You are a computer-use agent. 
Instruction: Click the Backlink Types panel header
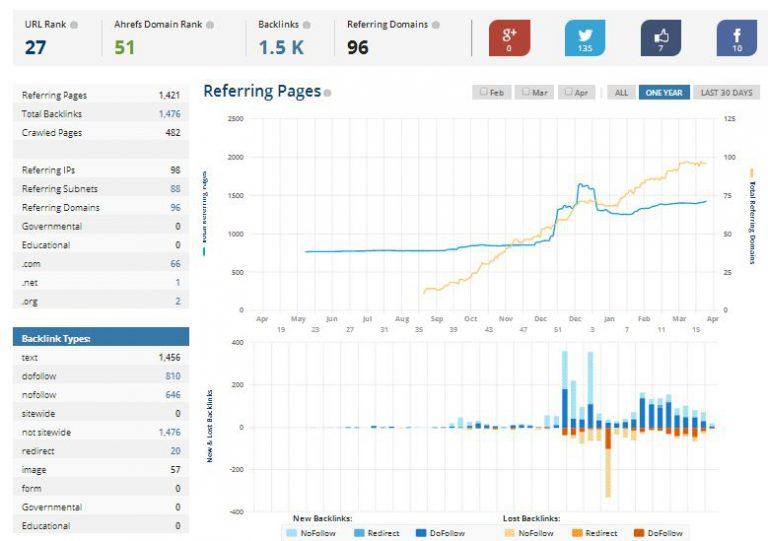click(x=100, y=338)
